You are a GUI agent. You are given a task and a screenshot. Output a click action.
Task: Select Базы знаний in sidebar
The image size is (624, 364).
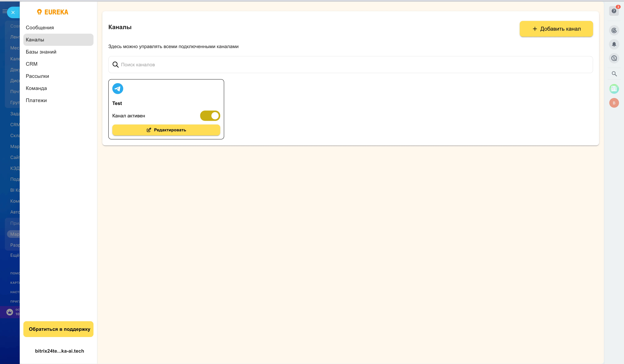coord(41,52)
